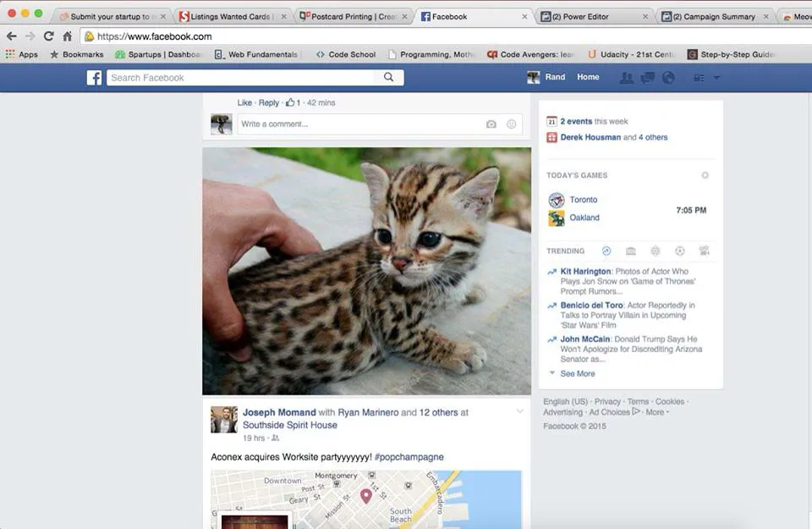Open Ad Choices footer link
812x529 pixels.
614,412
